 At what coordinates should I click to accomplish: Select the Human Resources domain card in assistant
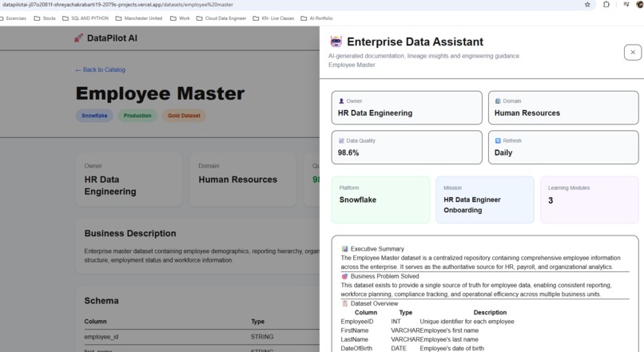563,108
